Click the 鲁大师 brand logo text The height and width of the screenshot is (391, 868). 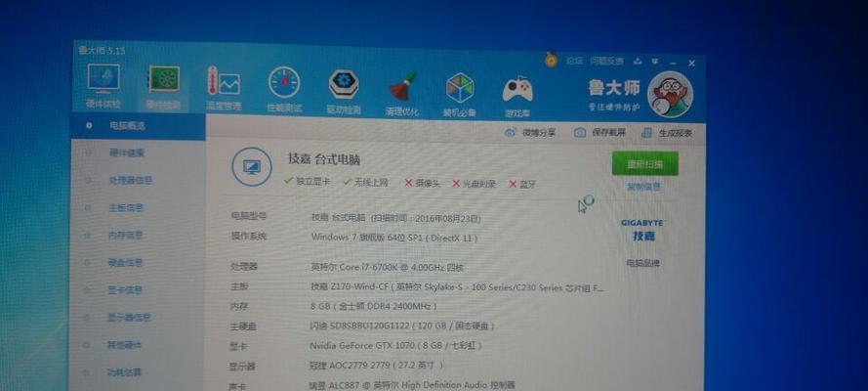point(614,88)
